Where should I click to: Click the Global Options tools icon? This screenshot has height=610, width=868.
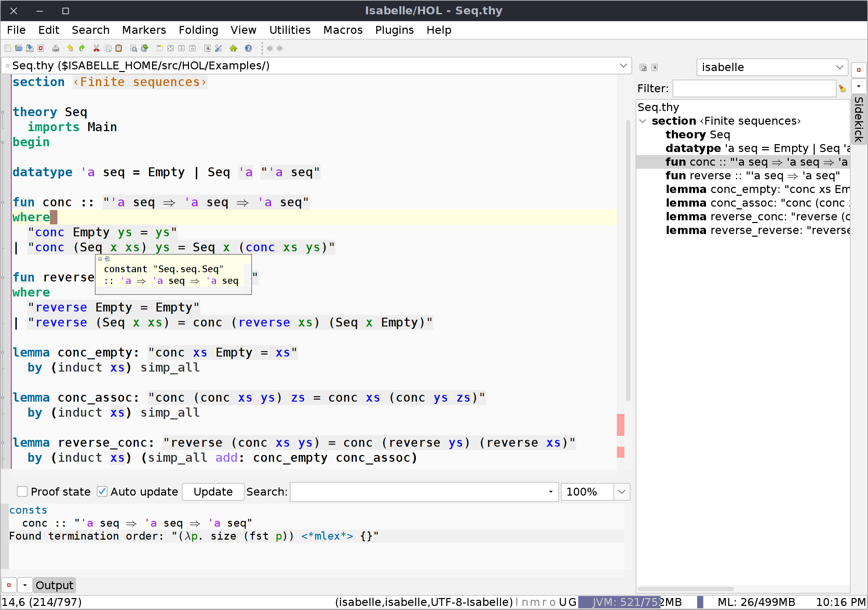(x=218, y=48)
